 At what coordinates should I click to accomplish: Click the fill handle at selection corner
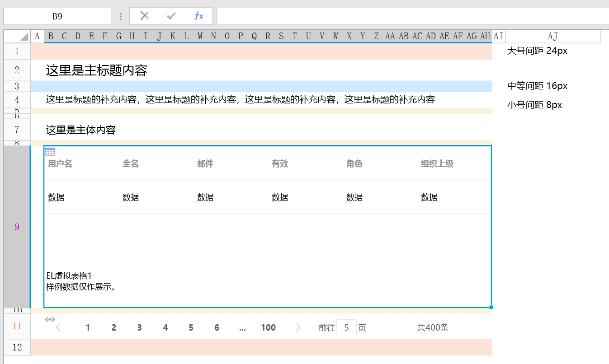click(491, 307)
